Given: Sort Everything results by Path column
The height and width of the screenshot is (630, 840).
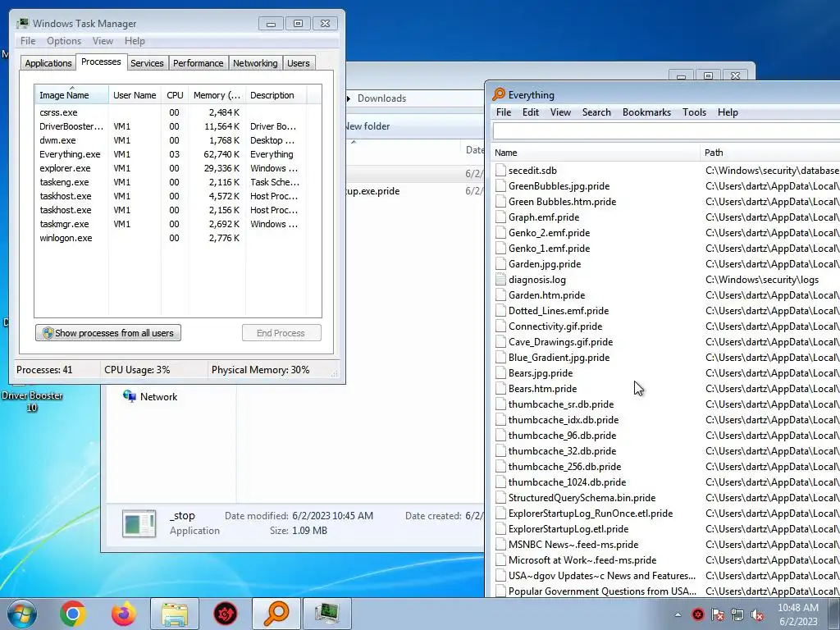Looking at the screenshot, I should [x=769, y=153].
